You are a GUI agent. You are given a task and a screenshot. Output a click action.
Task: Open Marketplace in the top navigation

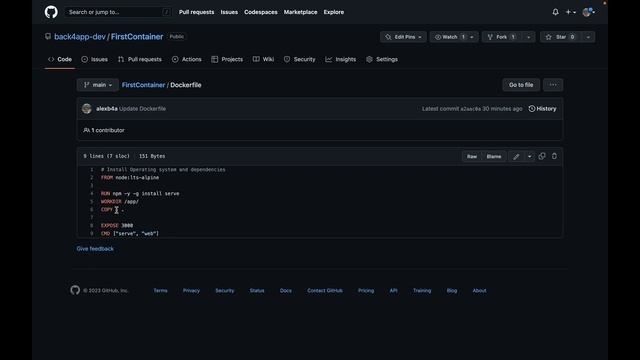coord(300,12)
